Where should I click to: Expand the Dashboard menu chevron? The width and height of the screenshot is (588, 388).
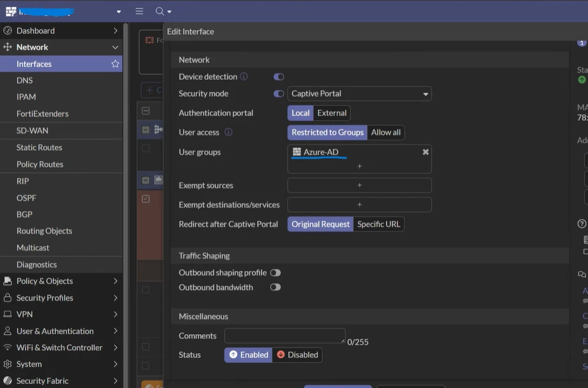pyautogui.click(x=115, y=31)
